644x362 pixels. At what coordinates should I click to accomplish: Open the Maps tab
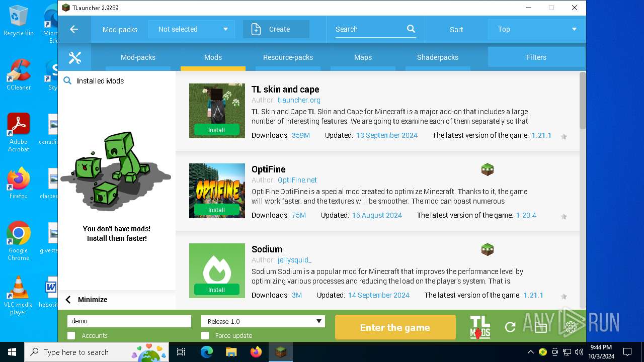[x=363, y=57]
